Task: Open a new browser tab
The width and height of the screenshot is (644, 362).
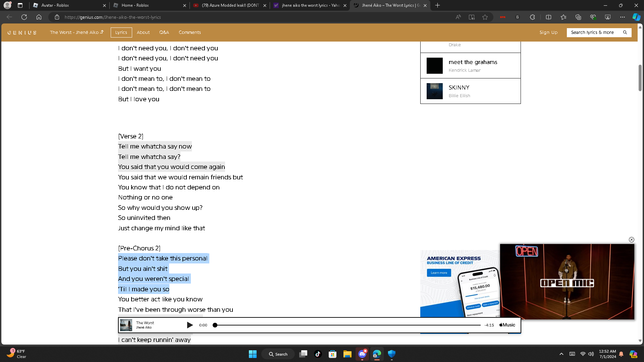Action: click(x=438, y=5)
